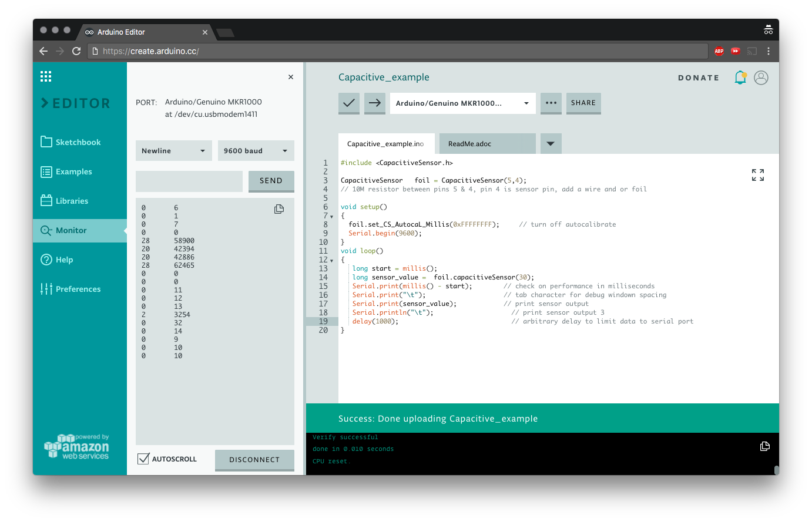Click the Verify checkmark icon

pos(349,103)
